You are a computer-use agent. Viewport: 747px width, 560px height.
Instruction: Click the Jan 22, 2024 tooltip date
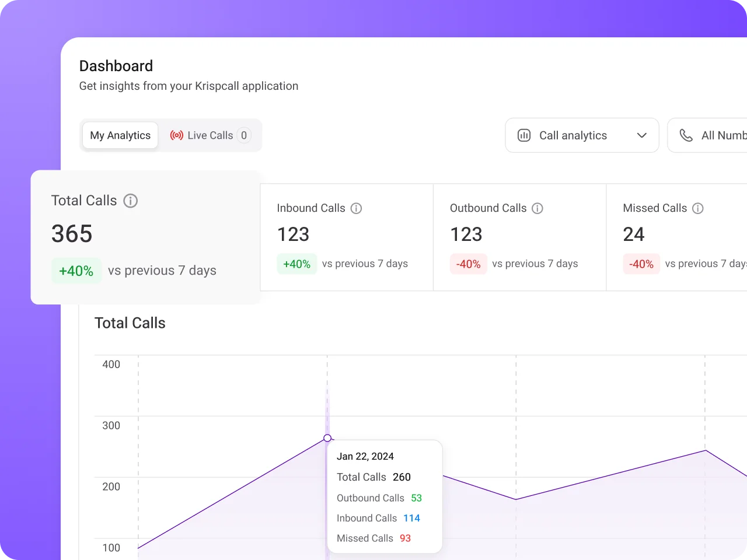pos(365,456)
